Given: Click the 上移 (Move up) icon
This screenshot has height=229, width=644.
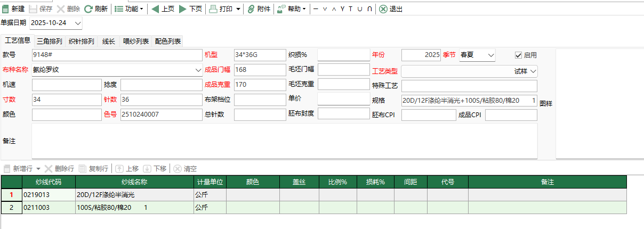Looking at the screenshot, I should point(119,168).
